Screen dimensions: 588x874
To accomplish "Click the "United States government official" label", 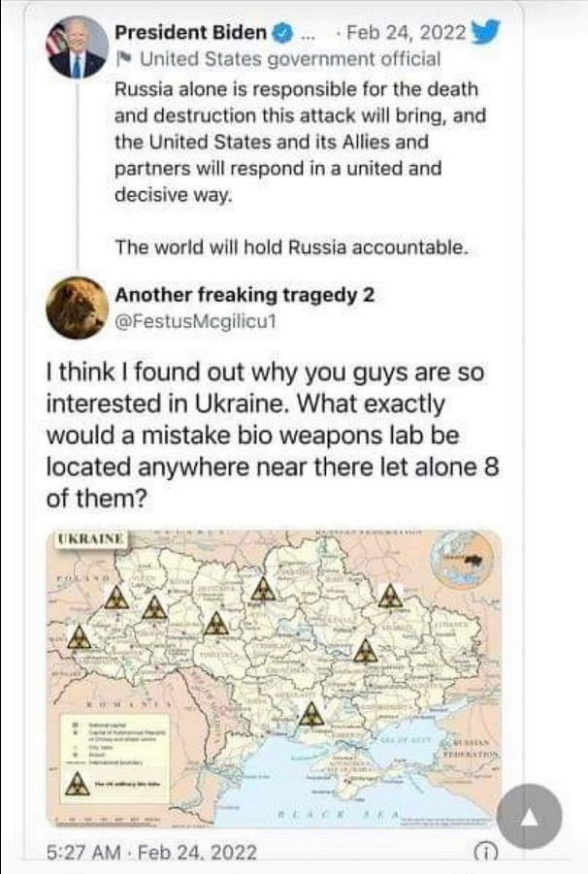I will [290, 59].
